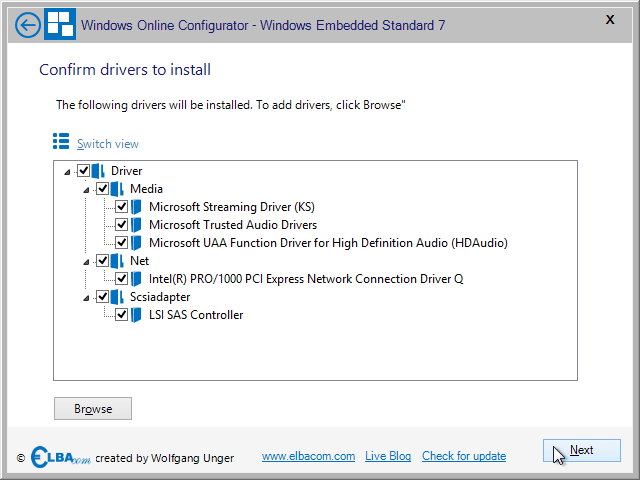Open the Live Blog link
This screenshot has width=640, height=480.
[x=388, y=456]
